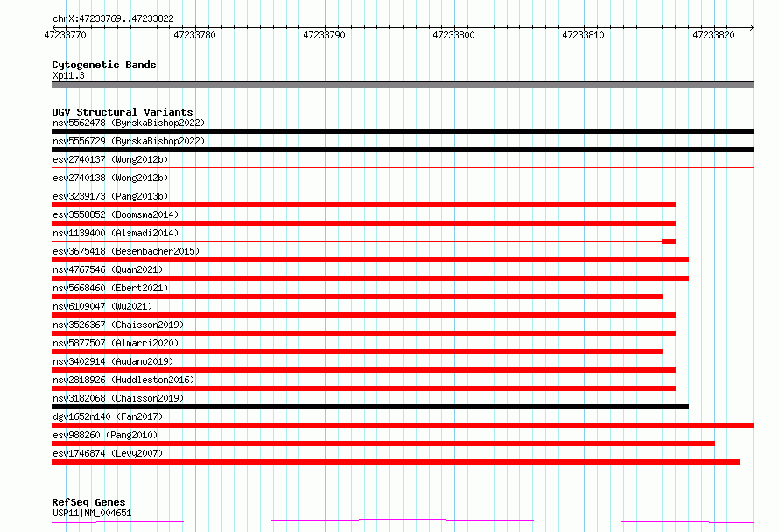Click the nsv5556729 (ByrskaBishop2022) variant label
Screen dimensions: 779x532
pyautogui.click(x=129, y=141)
